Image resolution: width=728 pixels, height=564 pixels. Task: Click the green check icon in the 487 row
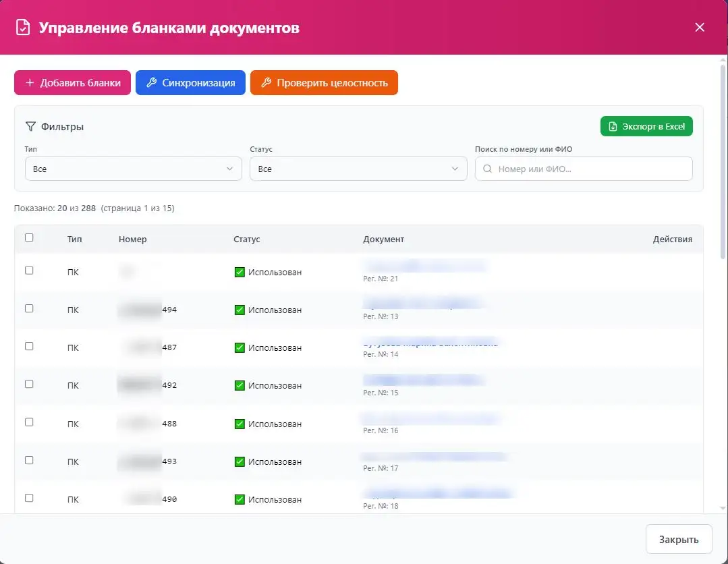240,347
